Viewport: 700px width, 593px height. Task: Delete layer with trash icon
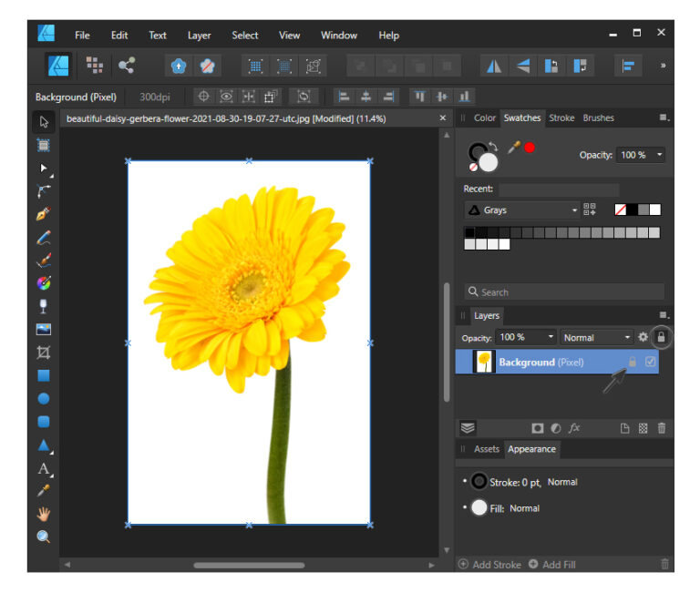point(662,428)
